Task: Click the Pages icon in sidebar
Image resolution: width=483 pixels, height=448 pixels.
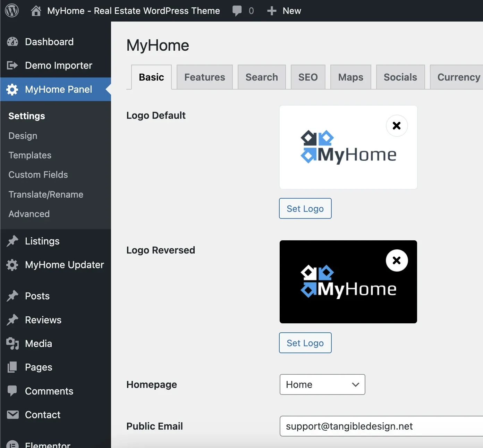Action: [12, 367]
